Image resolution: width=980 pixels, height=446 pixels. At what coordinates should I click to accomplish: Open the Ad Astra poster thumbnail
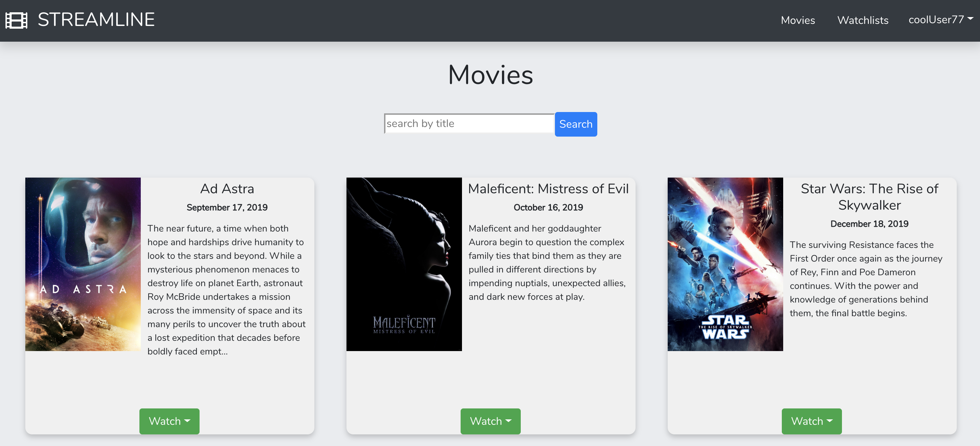click(83, 264)
